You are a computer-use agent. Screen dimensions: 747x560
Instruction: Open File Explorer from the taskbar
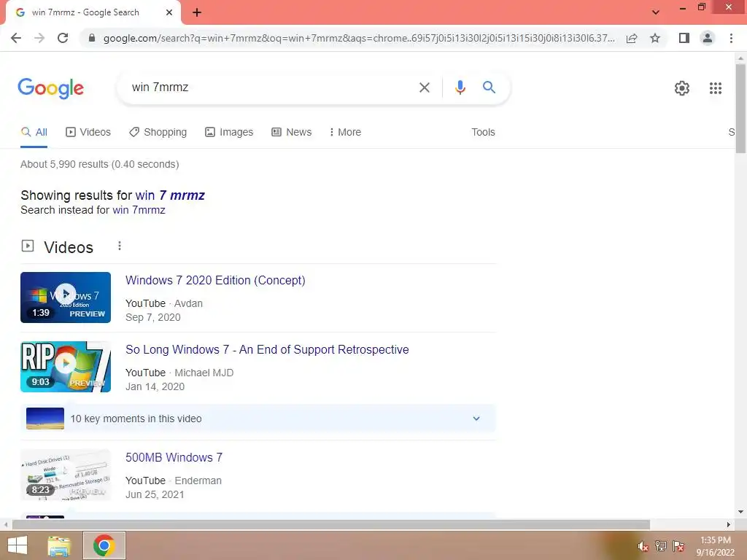tap(59, 545)
